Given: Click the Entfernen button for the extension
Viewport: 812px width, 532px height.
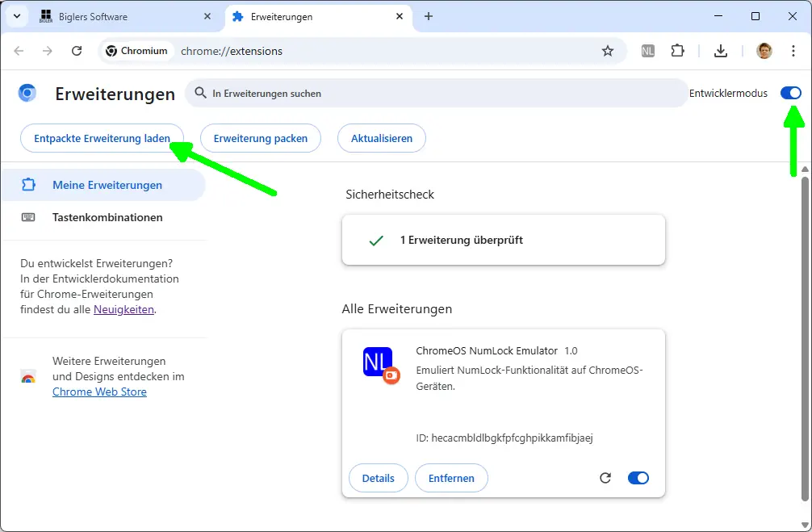Looking at the screenshot, I should tap(451, 478).
